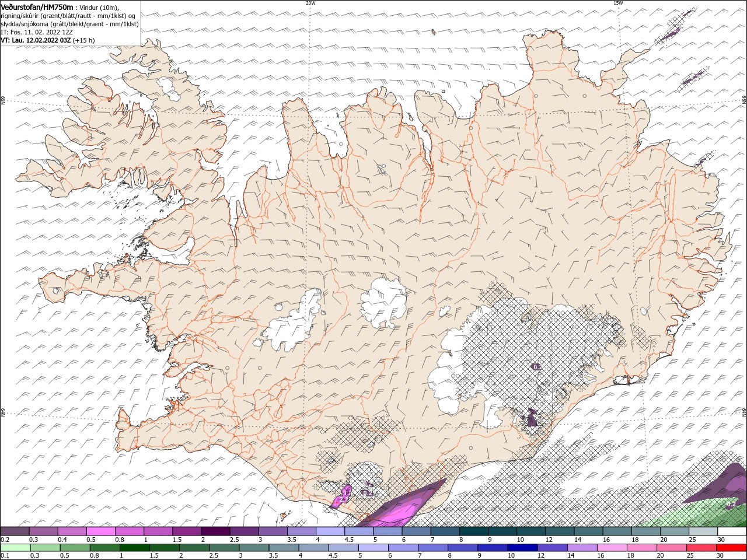The height and width of the screenshot is (560, 747).
Task: Select the bright red legend swatch
Action: (732, 548)
